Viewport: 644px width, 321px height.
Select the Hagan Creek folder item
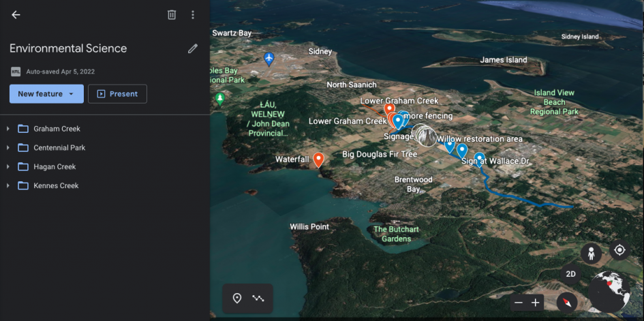pos(55,167)
